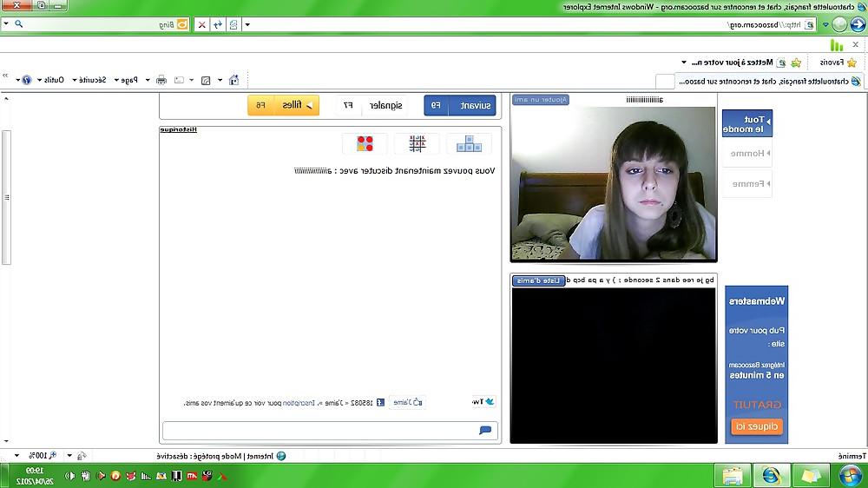868x488 pixels.
Task: Click the search magnifier icon
Action: 19,23
